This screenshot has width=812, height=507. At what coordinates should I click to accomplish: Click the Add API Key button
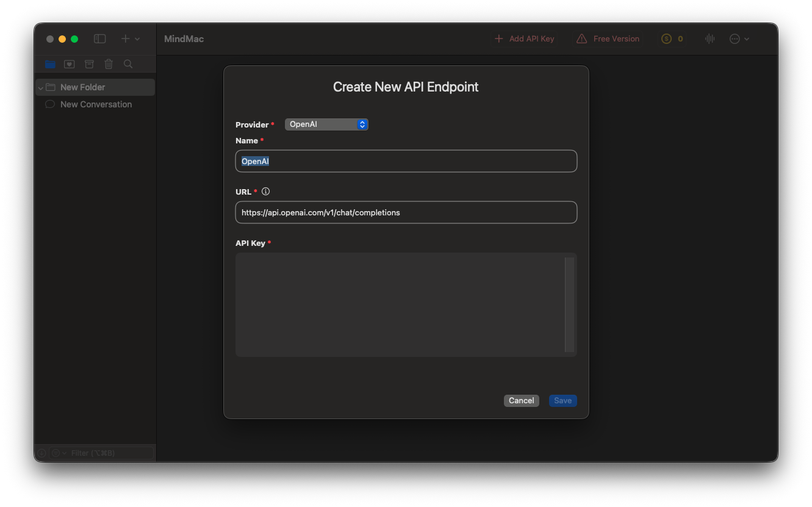tap(525, 39)
